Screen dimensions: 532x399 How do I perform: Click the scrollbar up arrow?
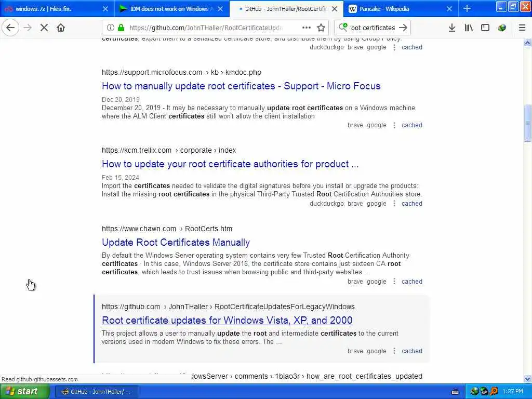[528, 43]
